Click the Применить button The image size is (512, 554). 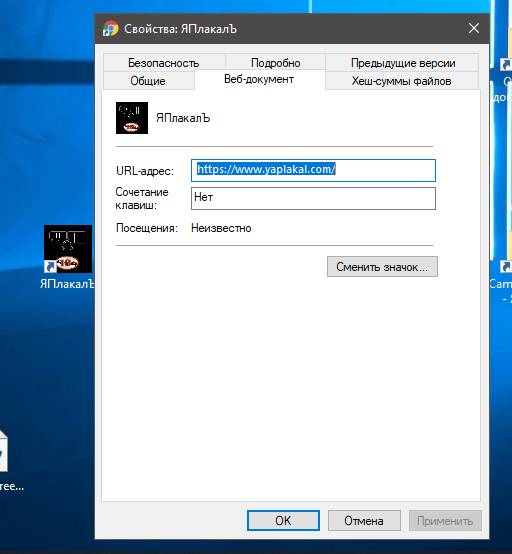pos(445,520)
